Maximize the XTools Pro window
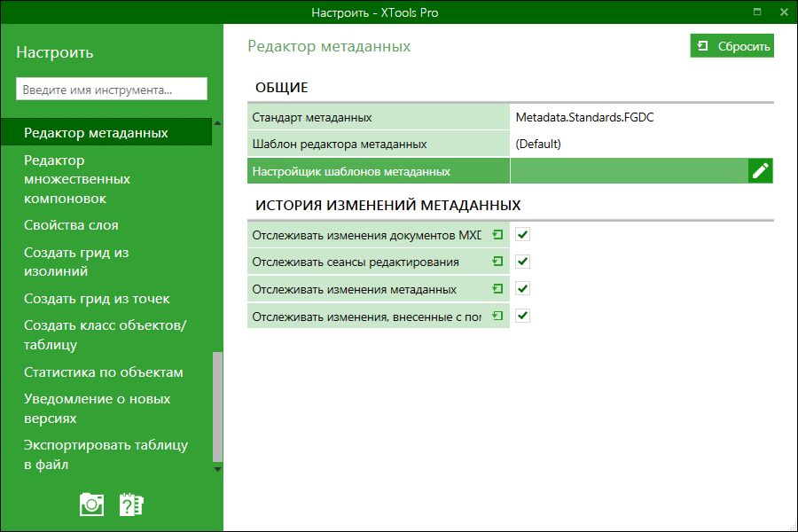The width and height of the screenshot is (798, 532). 757,12
